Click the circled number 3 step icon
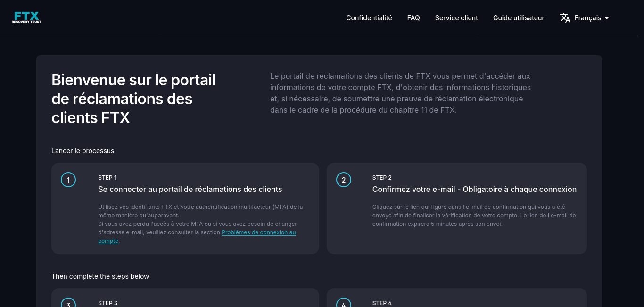The image size is (644, 307). tap(68, 304)
